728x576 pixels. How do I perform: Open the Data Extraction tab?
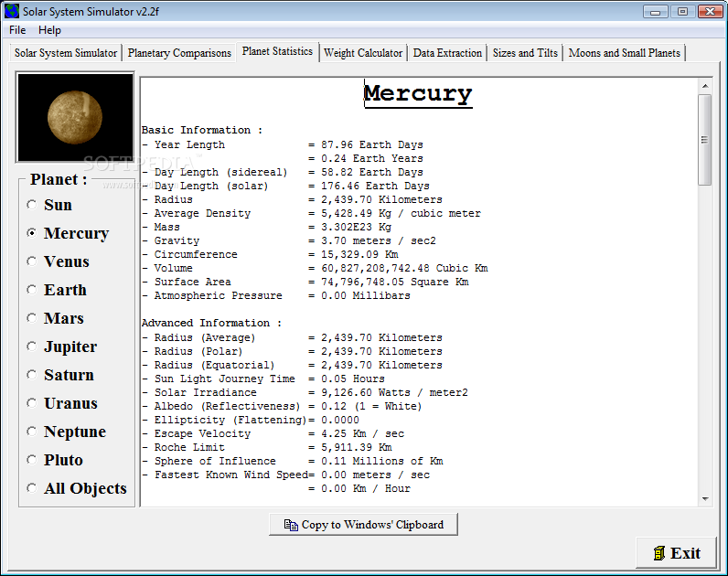click(447, 53)
